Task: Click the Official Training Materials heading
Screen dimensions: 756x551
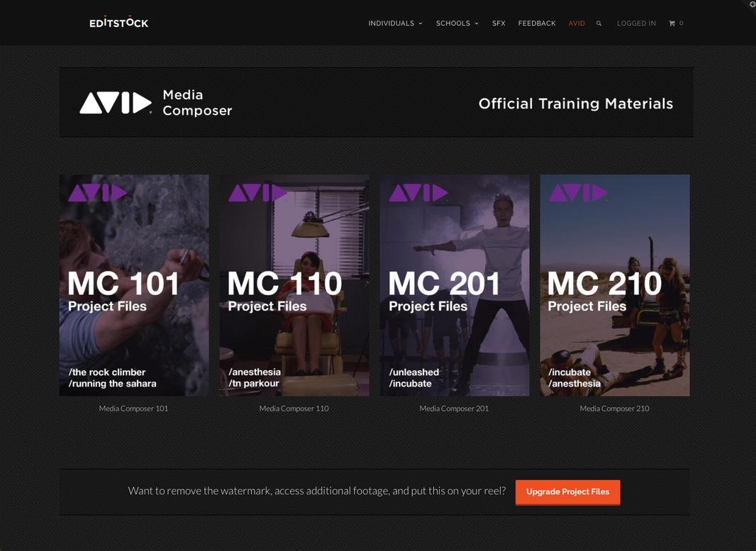Action: point(576,104)
